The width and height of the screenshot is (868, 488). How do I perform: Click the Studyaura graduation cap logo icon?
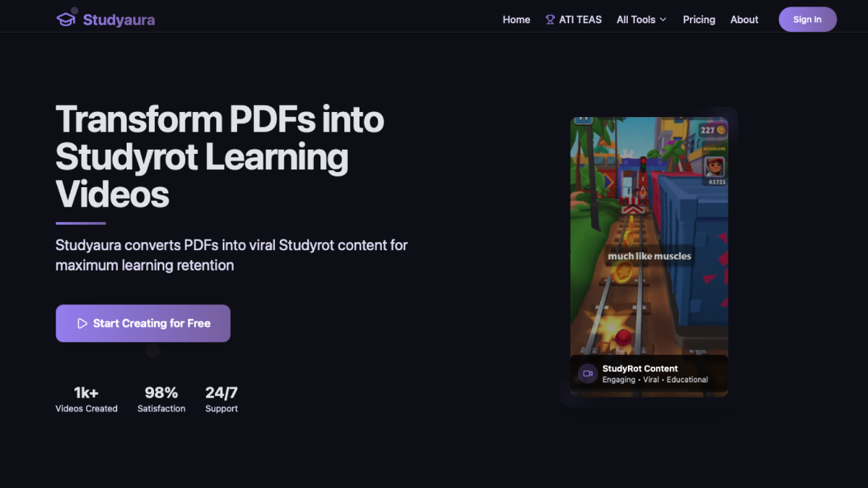[66, 20]
